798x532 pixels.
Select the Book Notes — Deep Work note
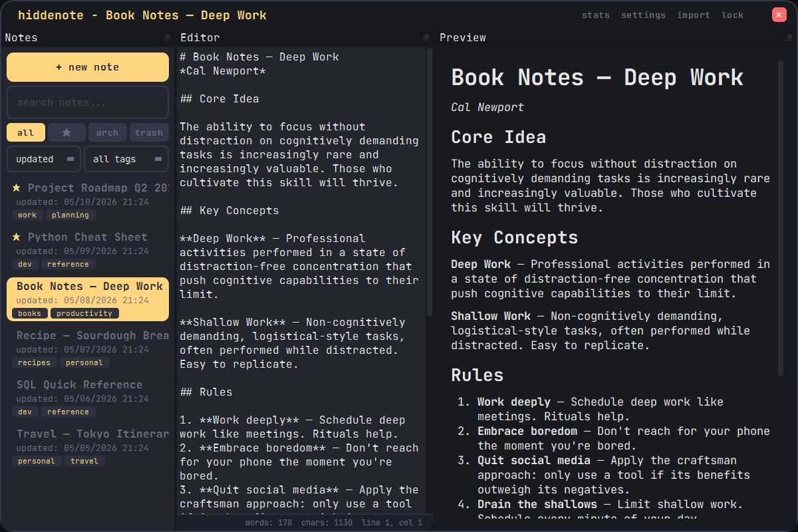tap(88, 299)
